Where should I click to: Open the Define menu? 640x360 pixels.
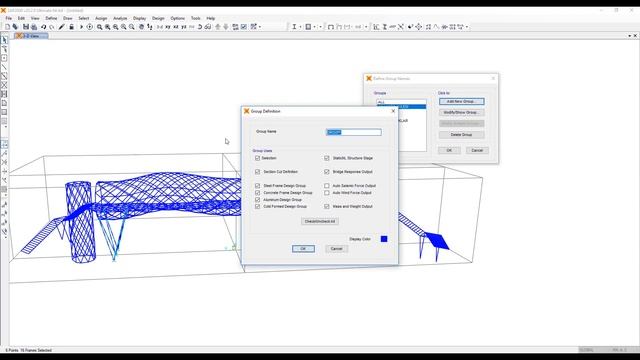click(51, 18)
